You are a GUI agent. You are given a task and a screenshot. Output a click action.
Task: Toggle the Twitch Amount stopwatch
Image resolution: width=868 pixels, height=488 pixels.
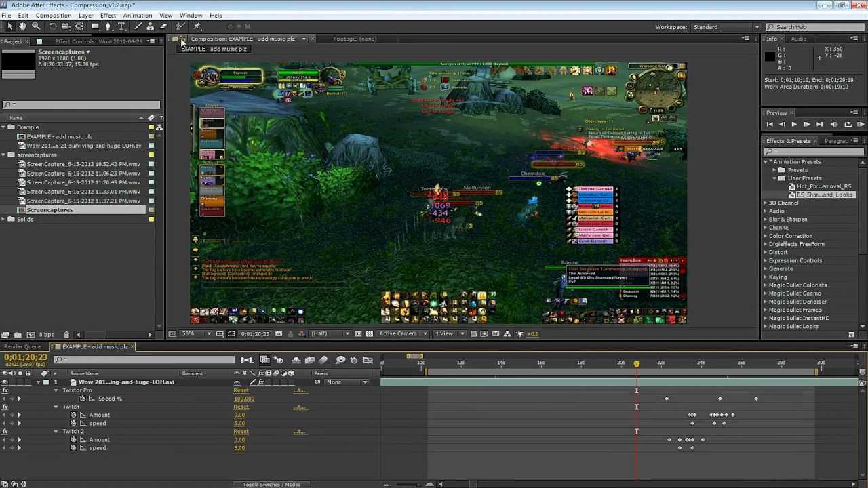pos(74,415)
